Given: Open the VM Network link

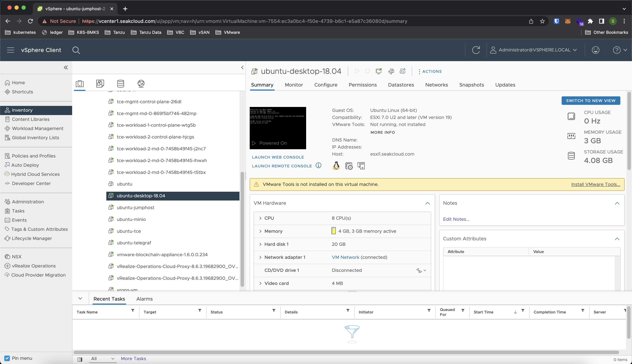Looking at the screenshot, I should 345,258.
